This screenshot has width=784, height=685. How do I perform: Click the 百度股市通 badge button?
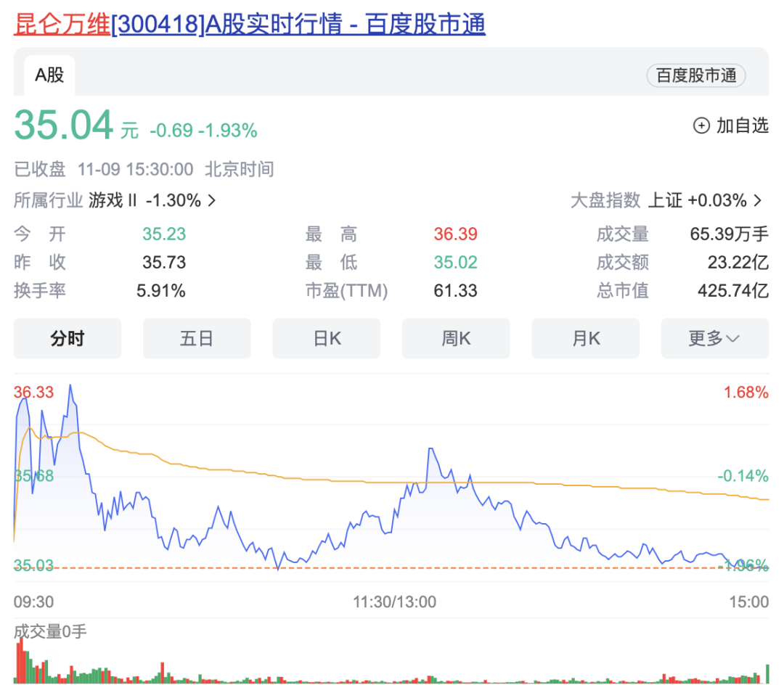click(696, 75)
